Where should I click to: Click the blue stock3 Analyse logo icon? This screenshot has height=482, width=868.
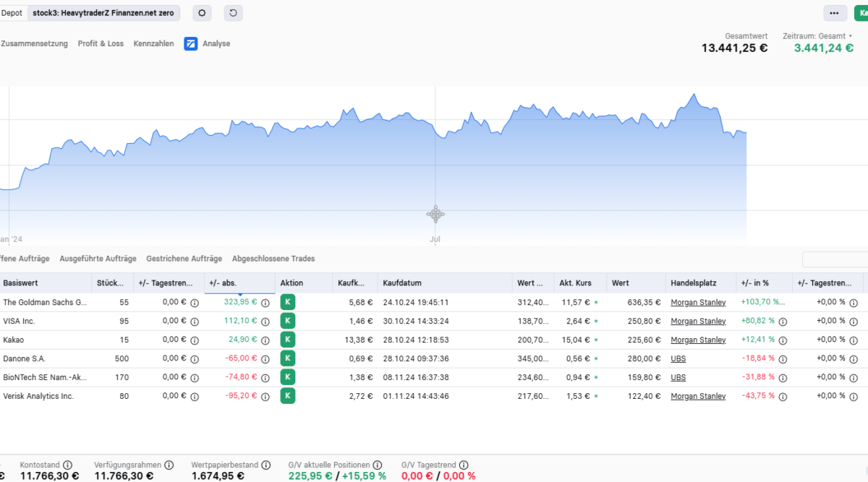[191, 43]
